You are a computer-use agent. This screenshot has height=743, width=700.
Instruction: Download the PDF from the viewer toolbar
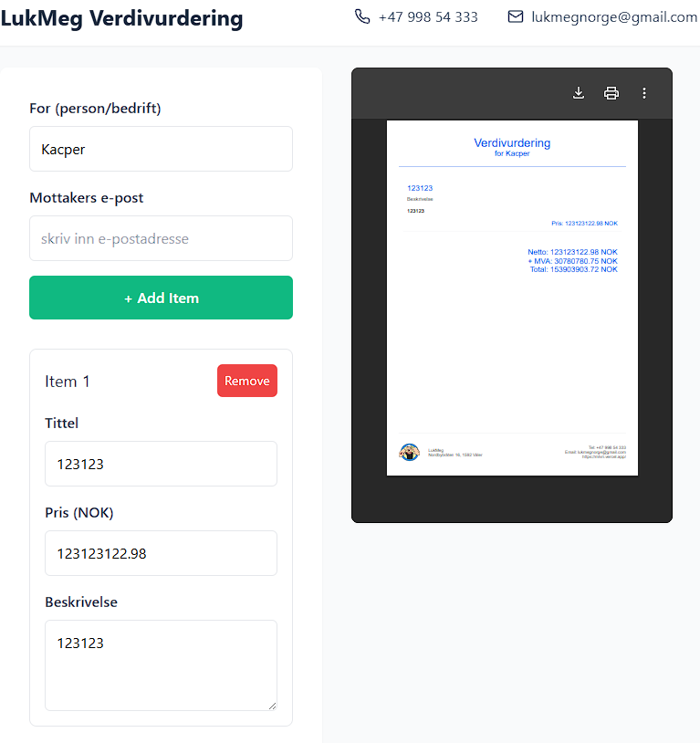pyautogui.click(x=579, y=92)
